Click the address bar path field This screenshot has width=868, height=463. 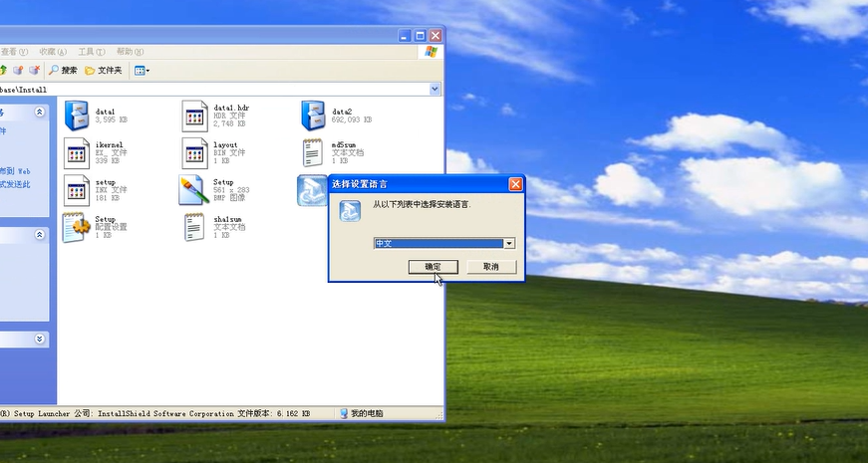coord(213,89)
